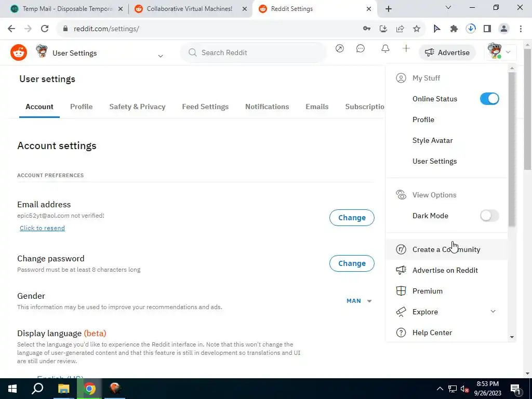Open the Chrome extensions puzzle icon

(454, 29)
